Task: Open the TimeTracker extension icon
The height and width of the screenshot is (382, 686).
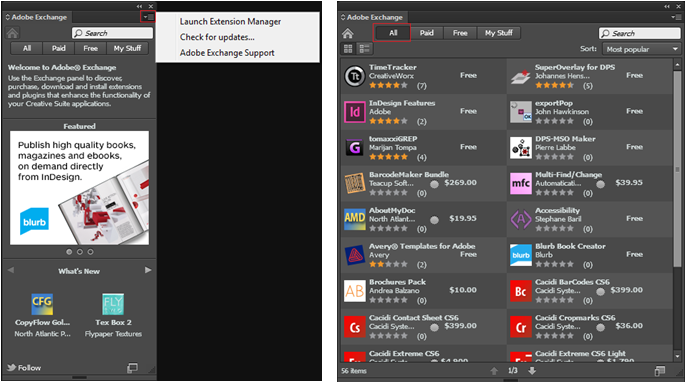Action: [354, 76]
